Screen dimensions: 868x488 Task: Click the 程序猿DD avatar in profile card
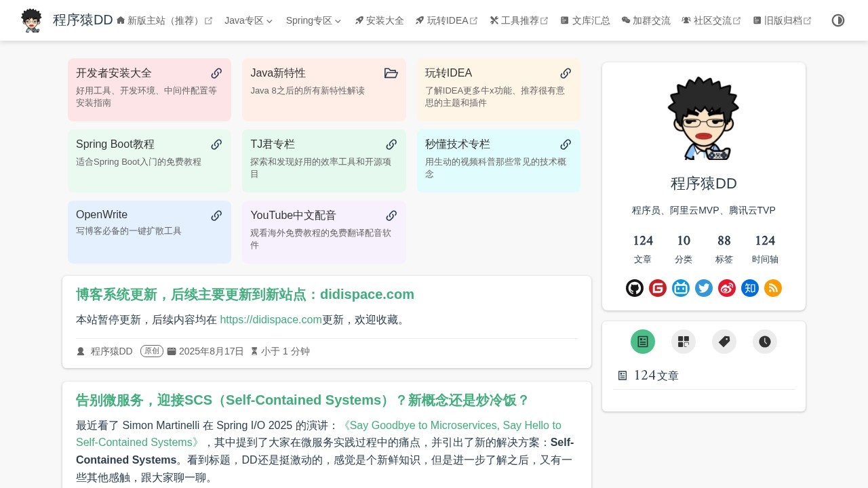(x=703, y=119)
